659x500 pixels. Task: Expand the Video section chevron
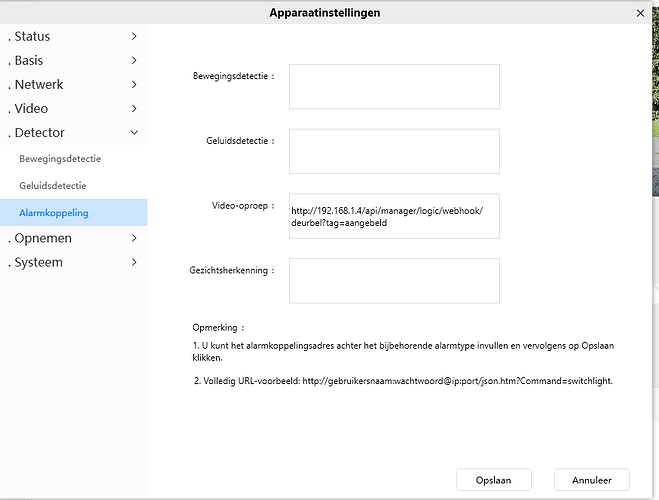pos(134,109)
